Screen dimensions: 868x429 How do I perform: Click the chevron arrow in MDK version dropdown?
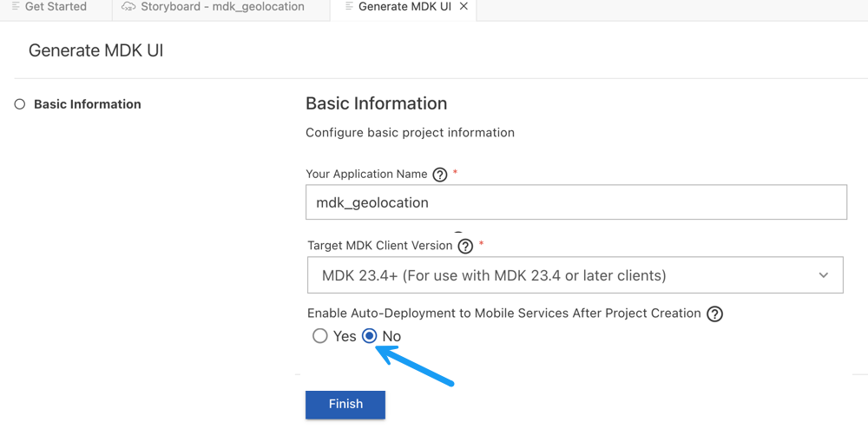point(824,275)
